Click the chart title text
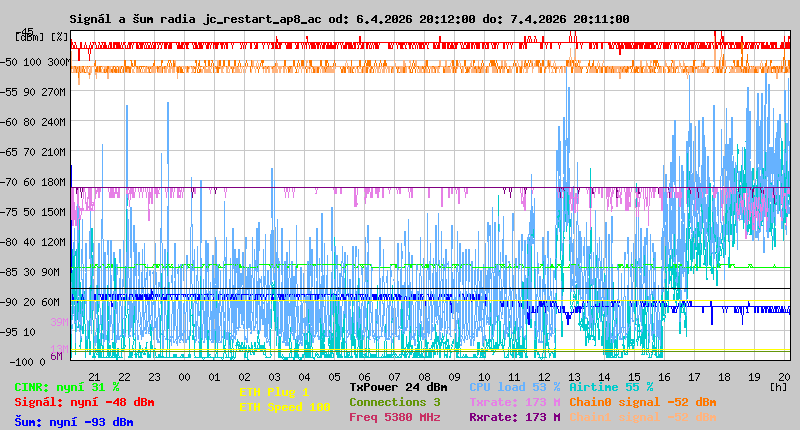 pos(349,19)
